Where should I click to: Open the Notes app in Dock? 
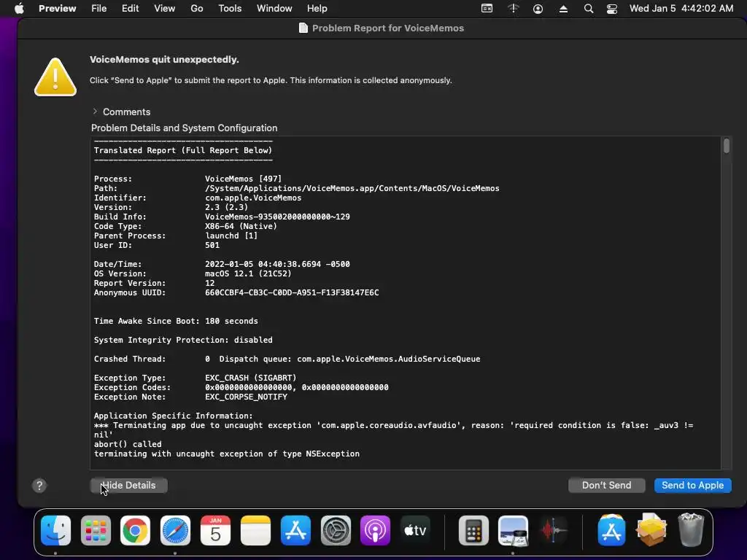[255, 530]
